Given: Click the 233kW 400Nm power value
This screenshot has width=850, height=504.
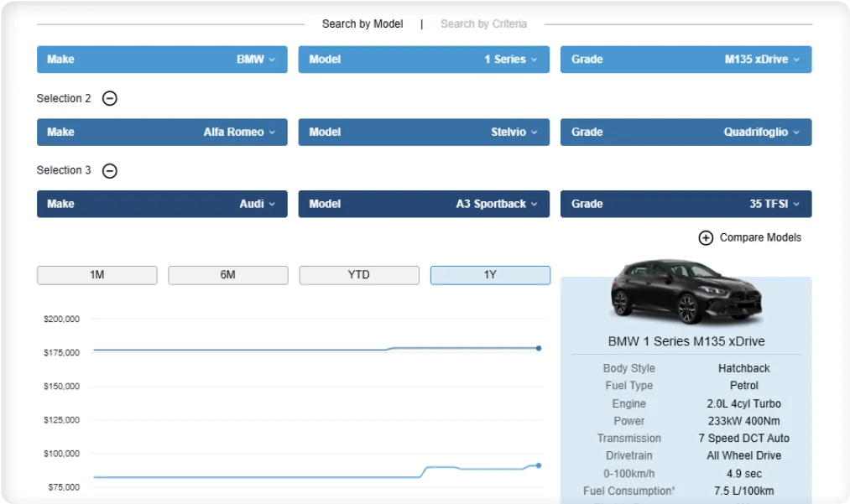Looking at the screenshot, I should [x=743, y=421].
